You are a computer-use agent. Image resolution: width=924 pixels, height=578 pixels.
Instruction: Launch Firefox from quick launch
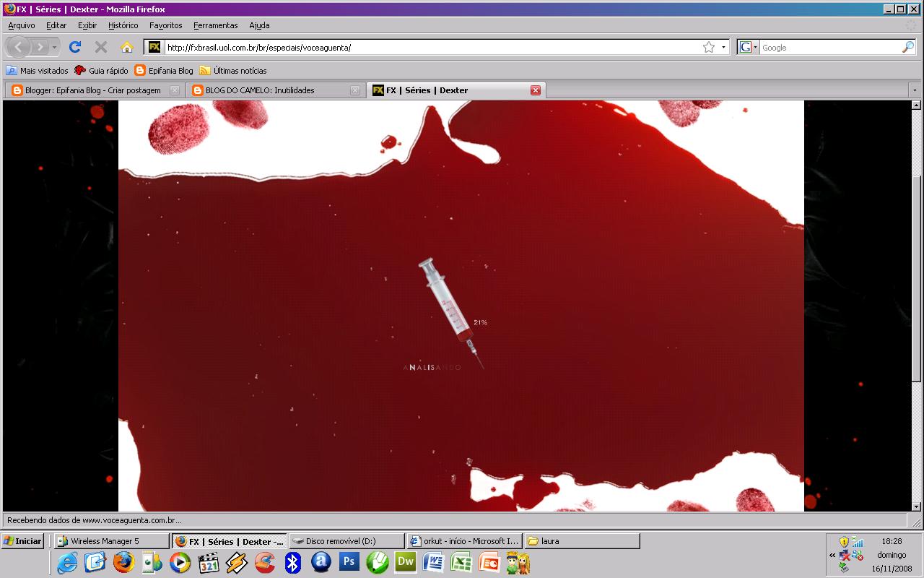point(123,562)
